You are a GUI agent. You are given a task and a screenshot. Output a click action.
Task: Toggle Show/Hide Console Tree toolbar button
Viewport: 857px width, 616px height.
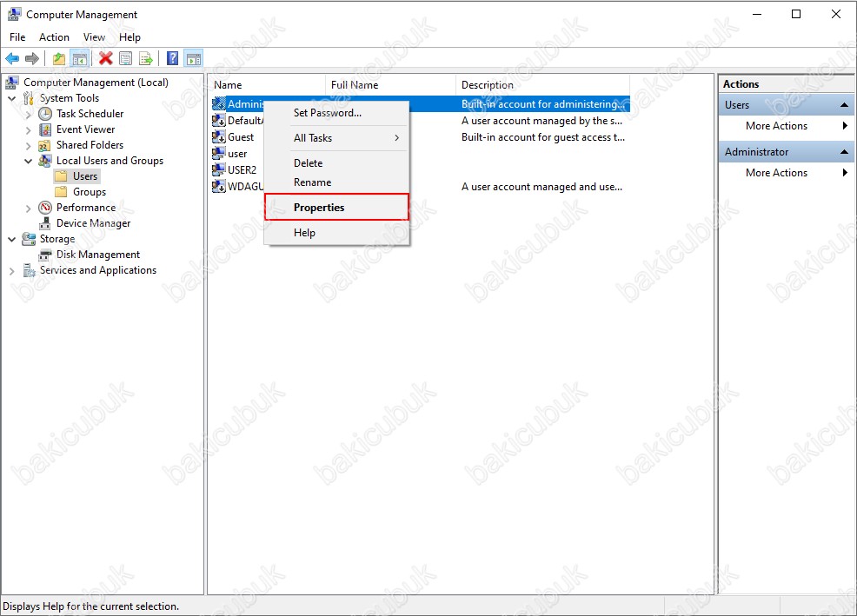pos(80,58)
